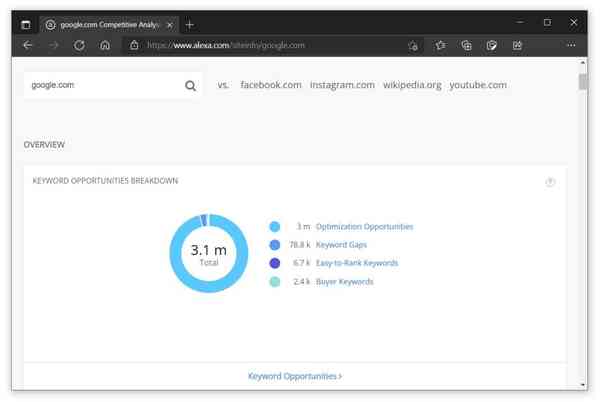Add a new tab with the plus icon
Image resolution: width=600 pixels, height=402 pixels.
pyautogui.click(x=189, y=25)
